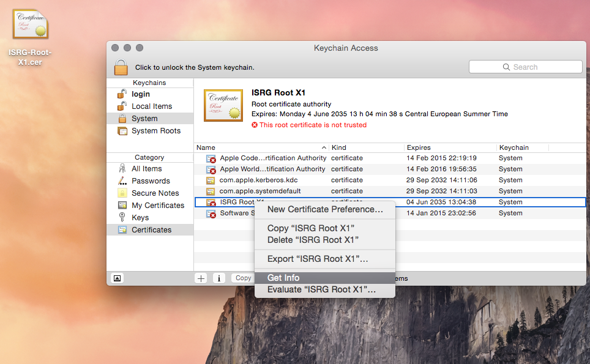Image resolution: width=590 pixels, height=364 pixels.
Task: Choose Get Info from context menu
Action: [x=325, y=278]
